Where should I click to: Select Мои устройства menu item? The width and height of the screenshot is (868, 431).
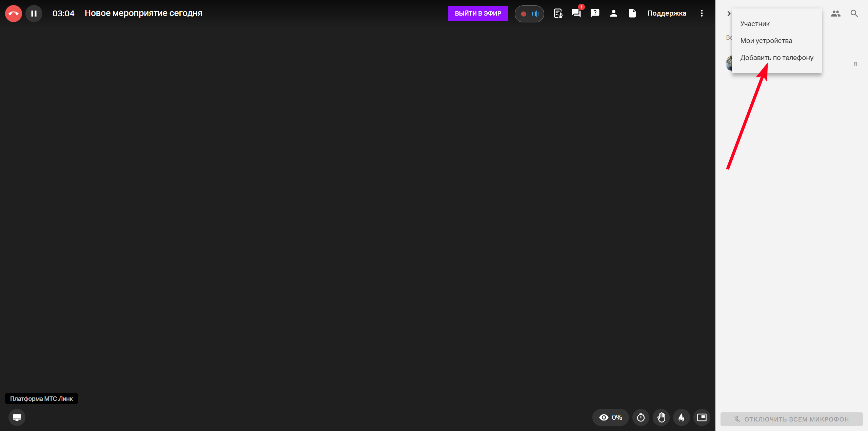766,41
